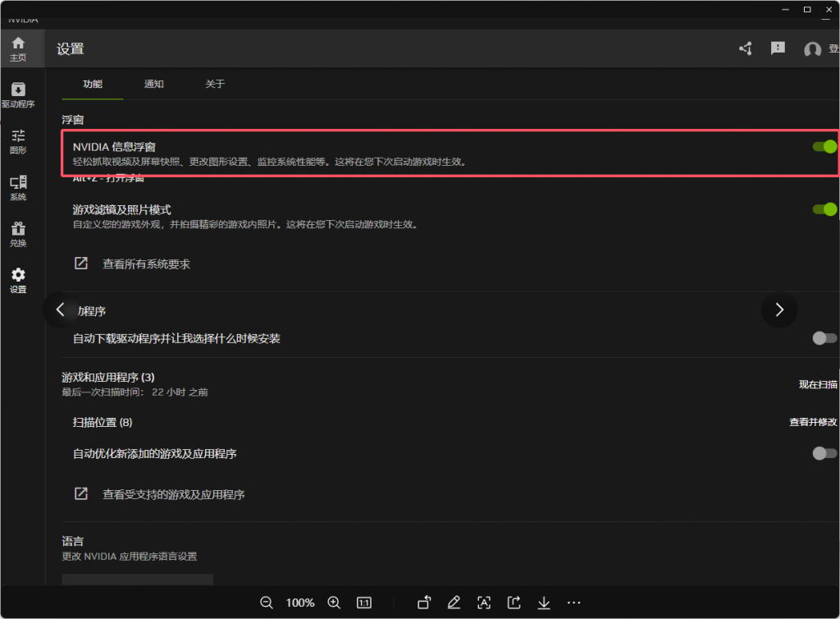Open the 兑换 redeem gift icon
Image resolution: width=840 pixels, height=619 pixels.
18,234
